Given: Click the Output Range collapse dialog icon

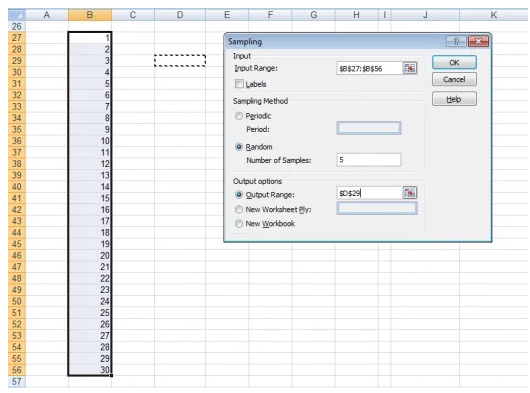Looking at the screenshot, I should [410, 193].
